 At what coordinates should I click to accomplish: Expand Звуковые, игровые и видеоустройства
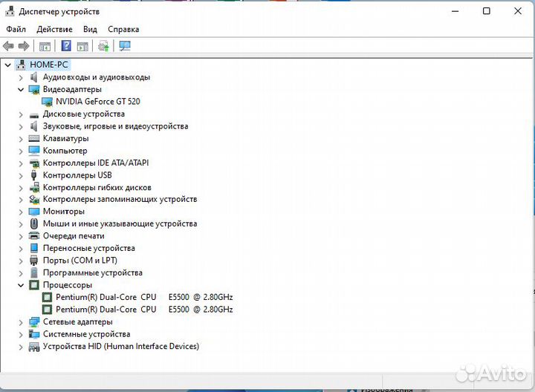(x=21, y=127)
